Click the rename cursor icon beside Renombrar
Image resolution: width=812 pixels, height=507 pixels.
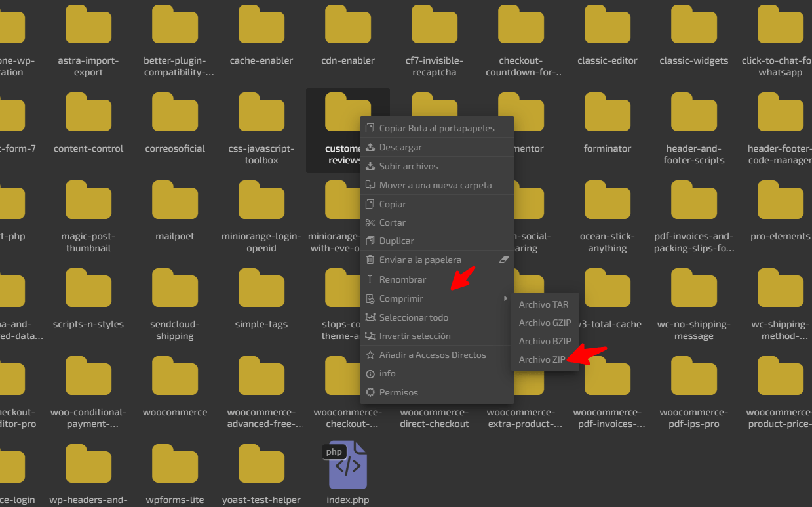point(370,279)
